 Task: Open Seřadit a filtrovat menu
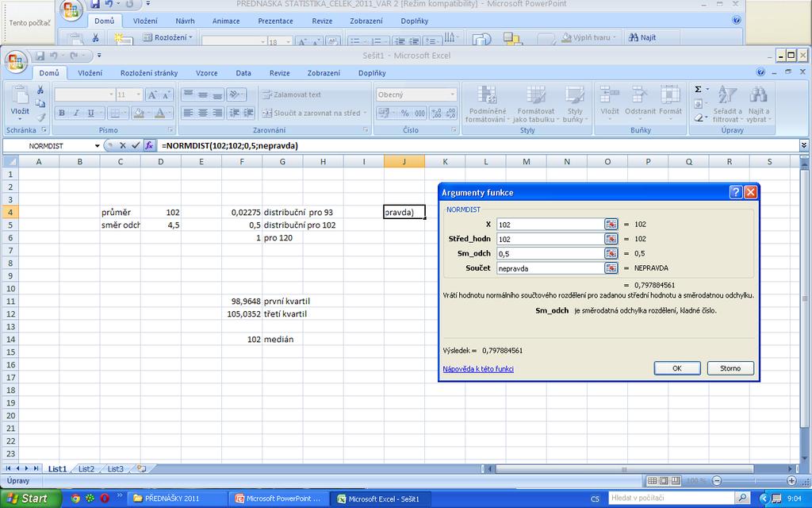click(727, 104)
